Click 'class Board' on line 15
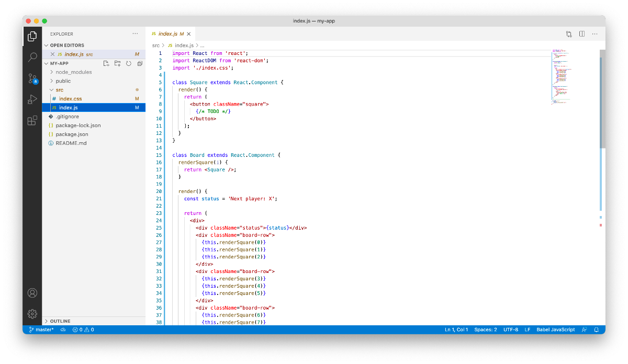The height and width of the screenshot is (364, 628). click(188, 155)
